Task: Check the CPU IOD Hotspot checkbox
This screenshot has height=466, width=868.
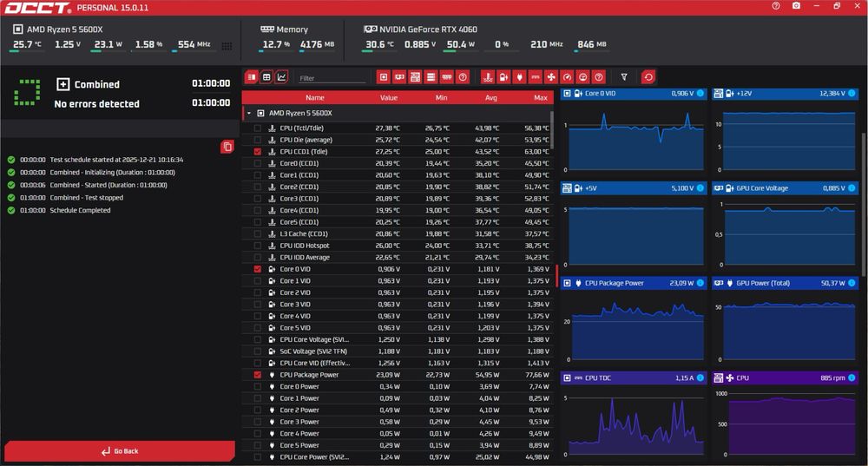Action: (x=258, y=246)
